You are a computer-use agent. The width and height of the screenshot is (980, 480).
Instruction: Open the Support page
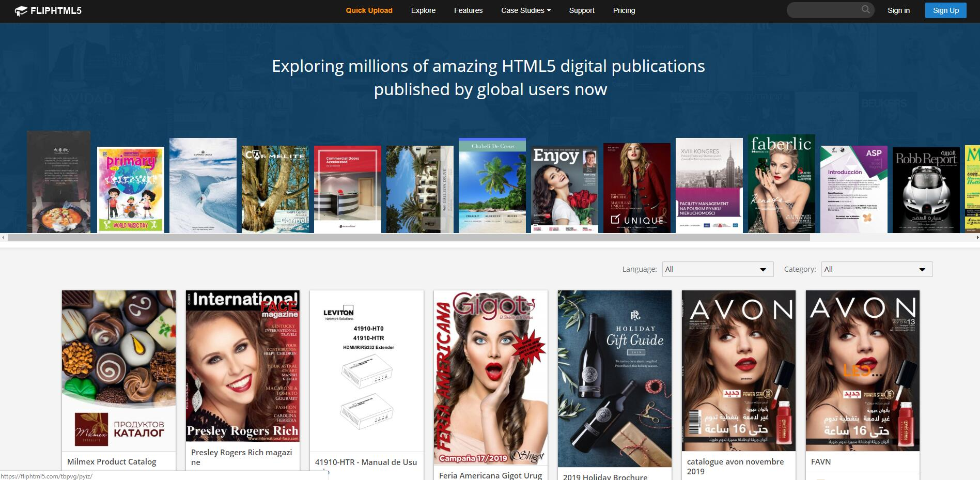[x=582, y=10]
